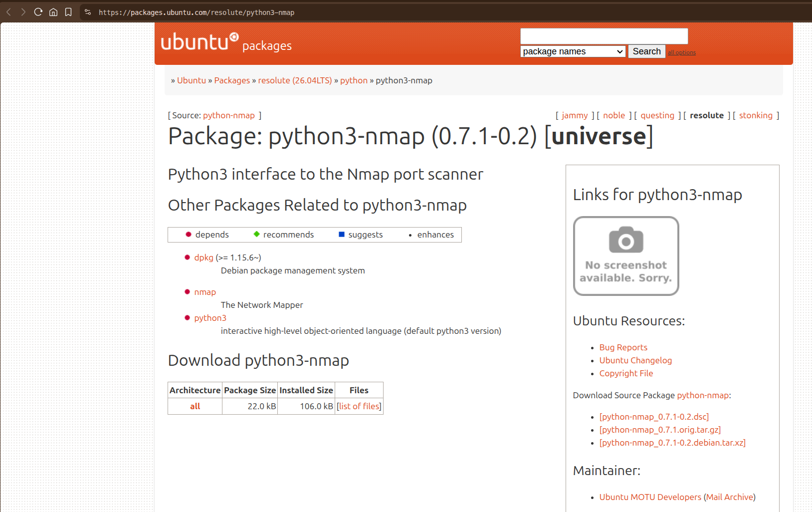Click the 'enhances' legend entry

pyautogui.click(x=431, y=235)
